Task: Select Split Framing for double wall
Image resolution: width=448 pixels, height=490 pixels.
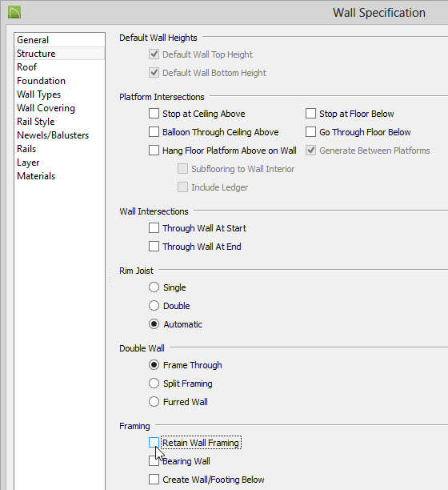Action: point(154,384)
